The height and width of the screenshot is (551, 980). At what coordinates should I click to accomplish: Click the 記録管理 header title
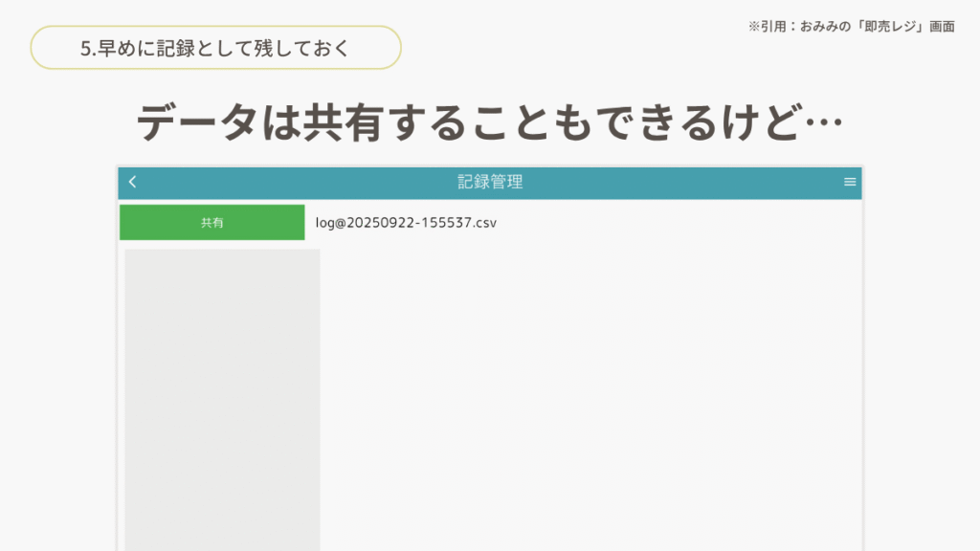click(x=490, y=183)
